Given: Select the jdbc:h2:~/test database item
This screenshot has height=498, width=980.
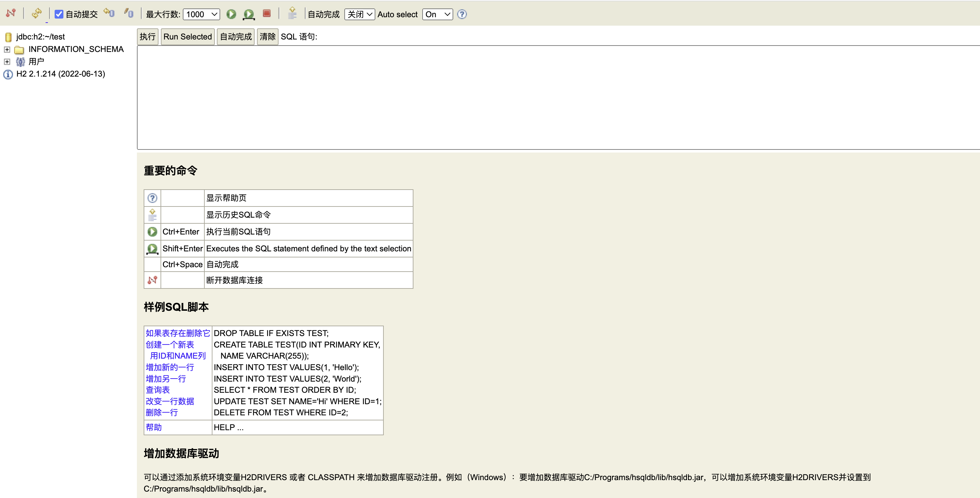Looking at the screenshot, I should tap(40, 37).
